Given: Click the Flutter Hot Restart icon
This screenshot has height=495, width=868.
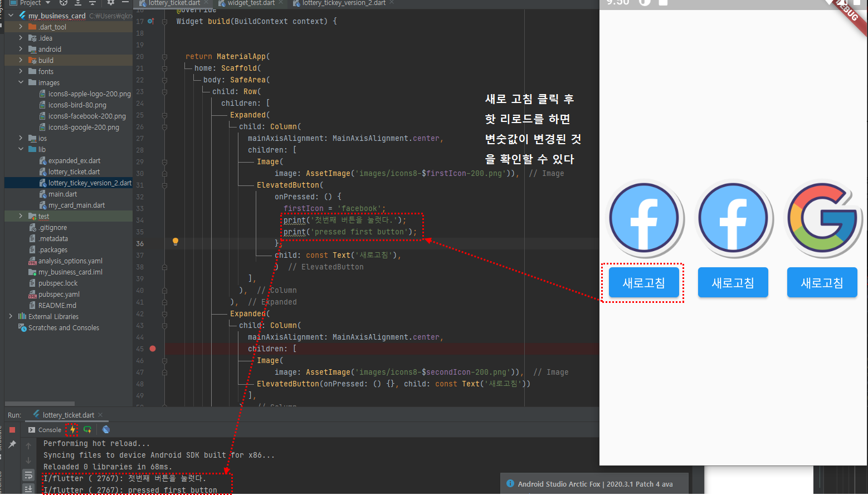Looking at the screenshot, I should (87, 429).
